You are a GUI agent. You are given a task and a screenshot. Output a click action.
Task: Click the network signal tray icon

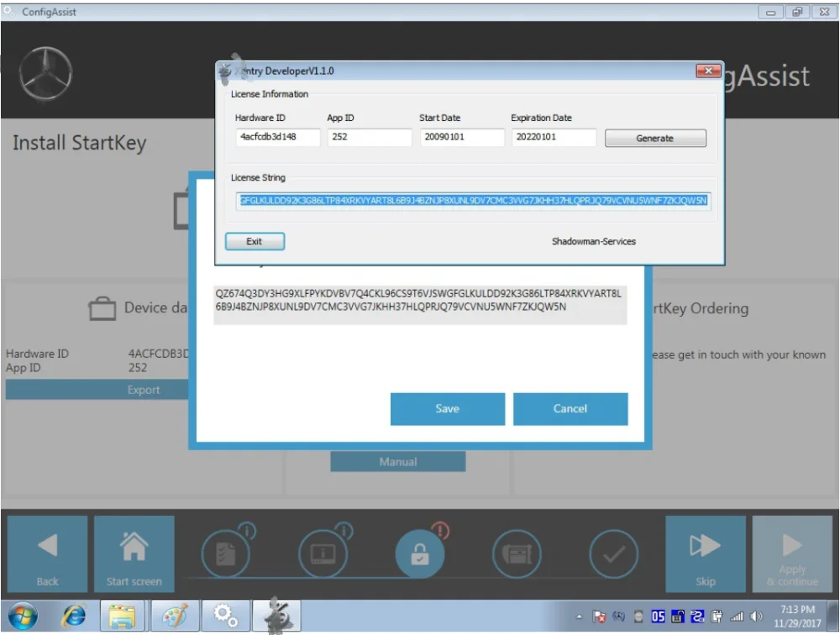pos(737,617)
